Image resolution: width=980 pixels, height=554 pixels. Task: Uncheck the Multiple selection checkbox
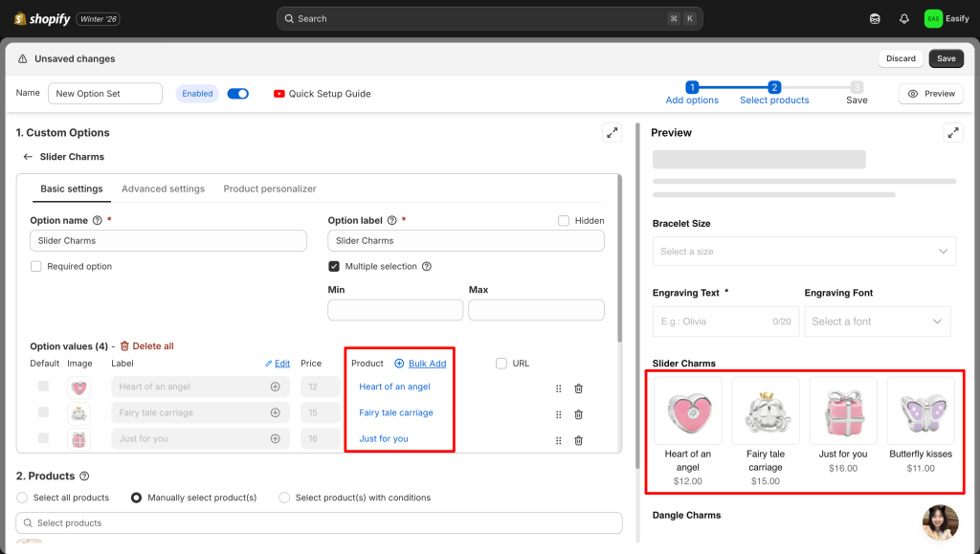(334, 267)
